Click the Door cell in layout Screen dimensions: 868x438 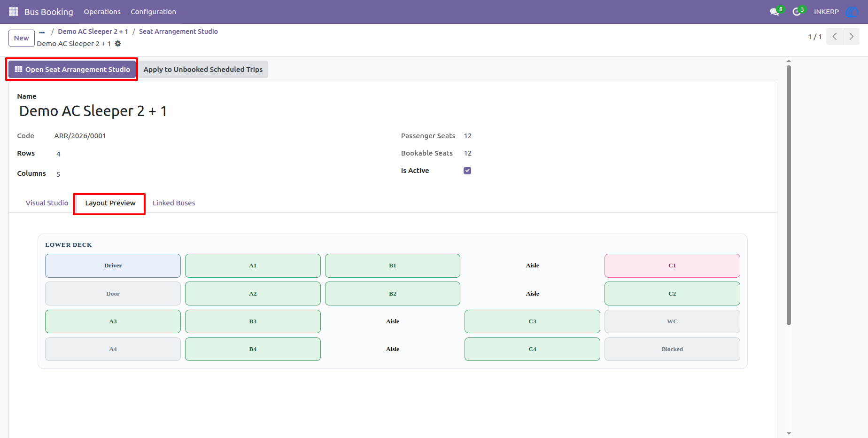tap(113, 294)
